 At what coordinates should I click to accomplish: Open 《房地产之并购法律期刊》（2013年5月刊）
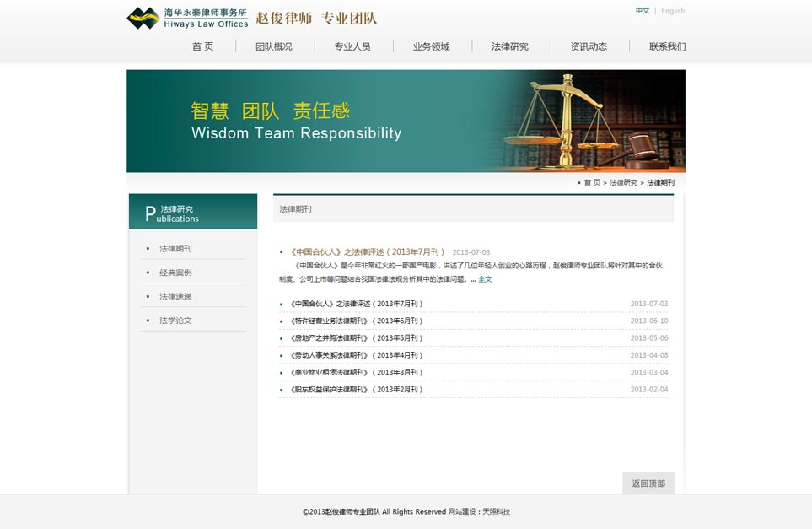(x=355, y=337)
